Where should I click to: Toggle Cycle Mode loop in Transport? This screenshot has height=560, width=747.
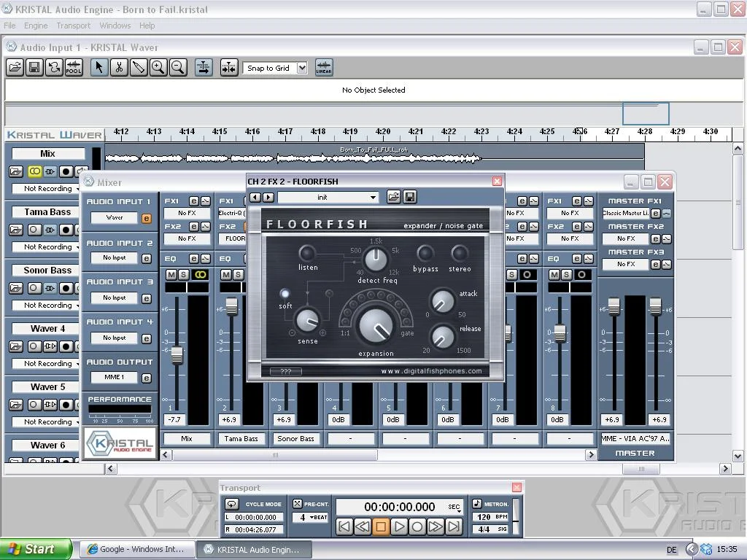click(231, 504)
